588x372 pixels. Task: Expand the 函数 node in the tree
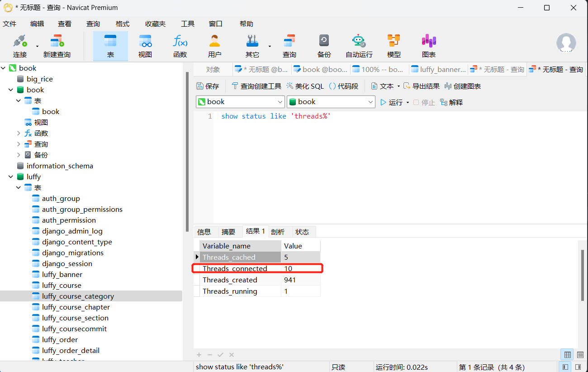point(19,133)
